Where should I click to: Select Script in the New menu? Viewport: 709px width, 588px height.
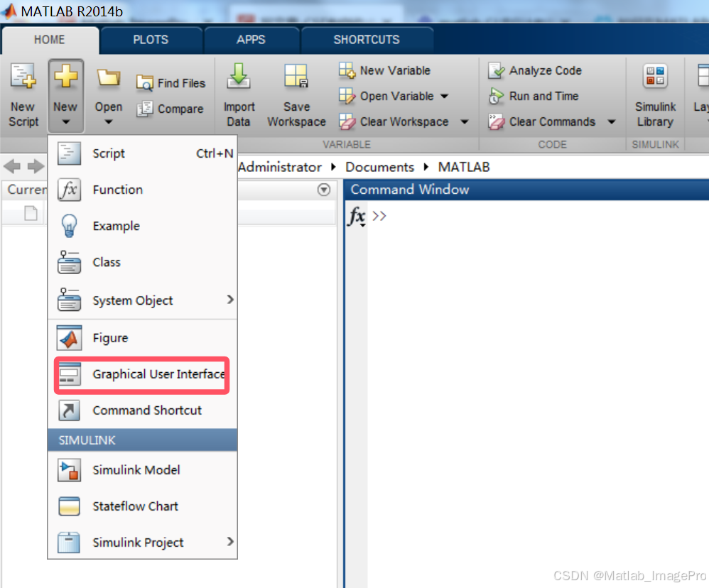click(x=142, y=153)
